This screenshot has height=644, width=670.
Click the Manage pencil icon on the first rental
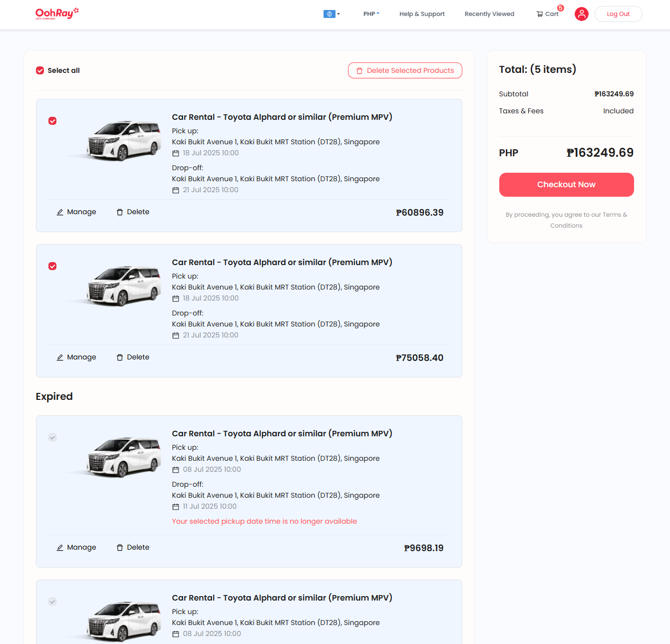click(60, 212)
